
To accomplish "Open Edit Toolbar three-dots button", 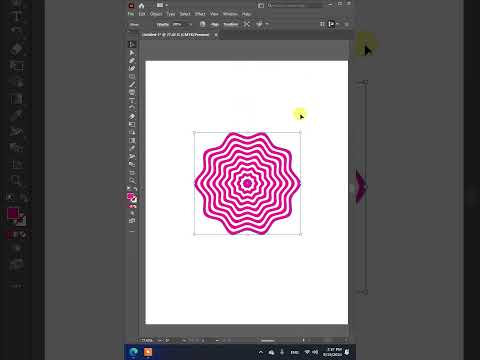I will coord(132,231).
